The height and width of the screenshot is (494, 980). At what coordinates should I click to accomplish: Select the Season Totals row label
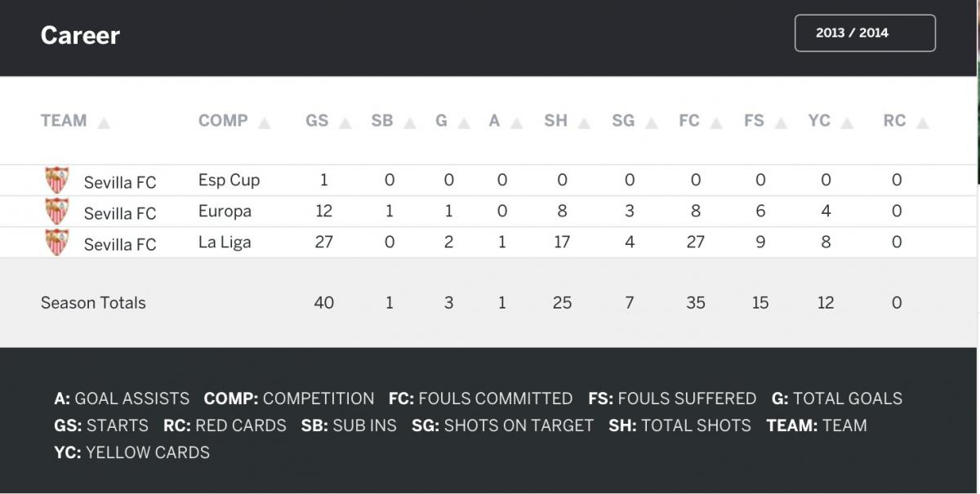(x=93, y=303)
